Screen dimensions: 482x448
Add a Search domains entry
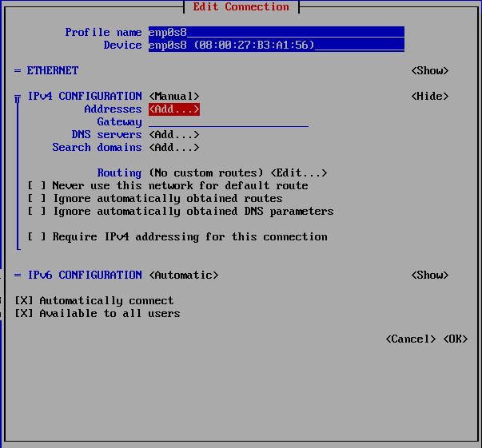pos(174,148)
